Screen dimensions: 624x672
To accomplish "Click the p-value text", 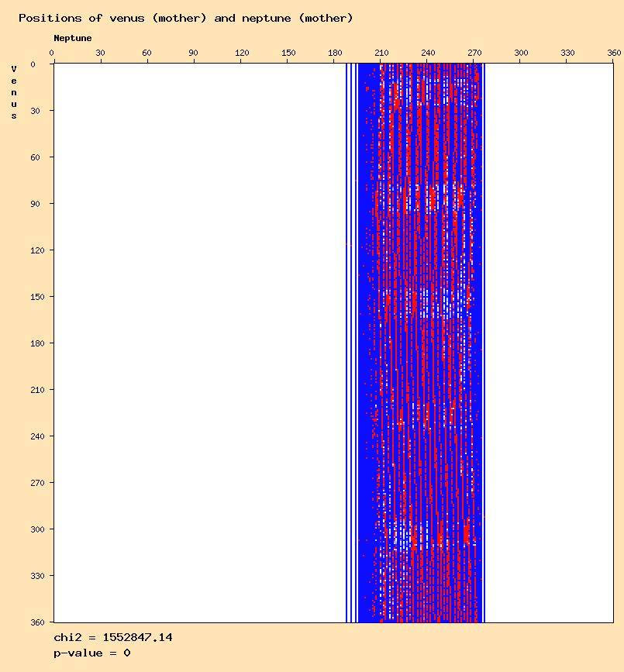I will point(91,653).
